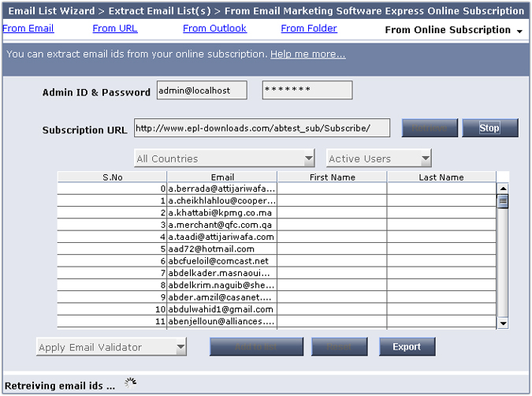Click the Admin ID input field

(x=202, y=91)
